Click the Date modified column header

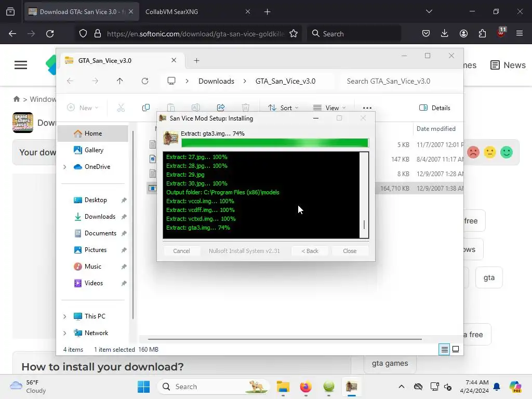click(436, 129)
